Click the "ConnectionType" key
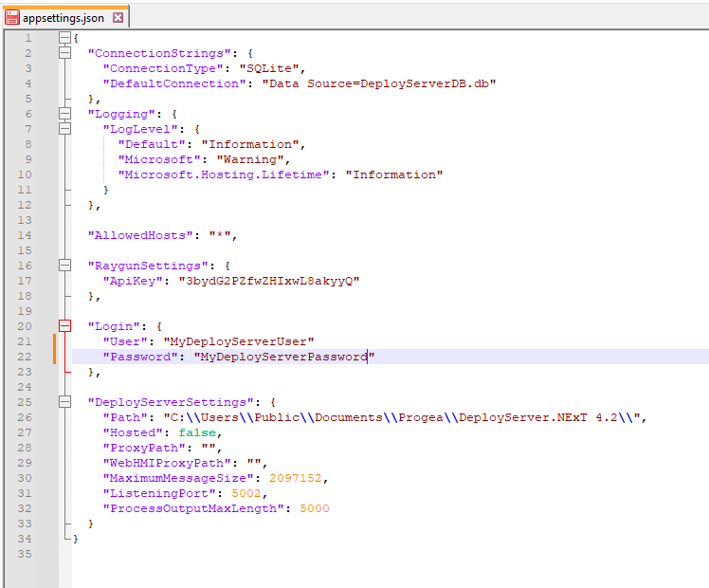The width and height of the screenshot is (709, 588). coord(163,68)
